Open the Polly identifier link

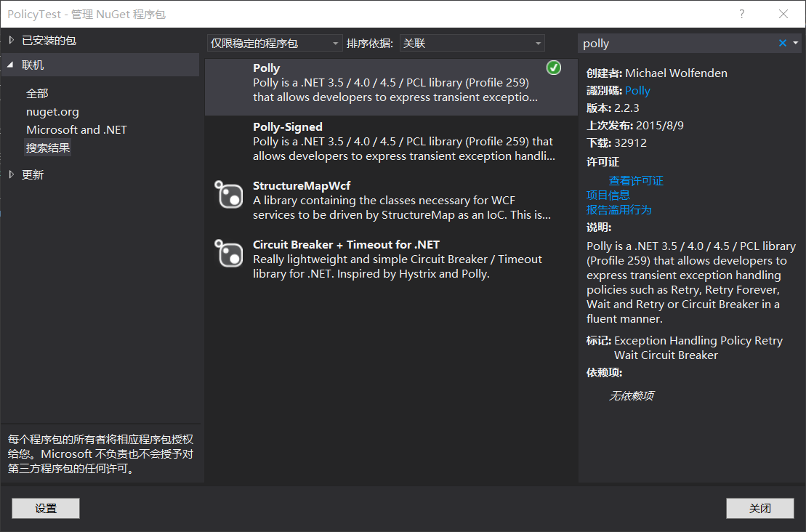[x=637, y=90]
